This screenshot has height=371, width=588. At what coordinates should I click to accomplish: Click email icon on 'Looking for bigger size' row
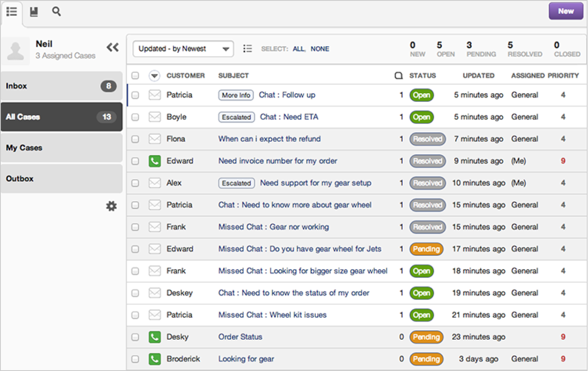point(155,271)
